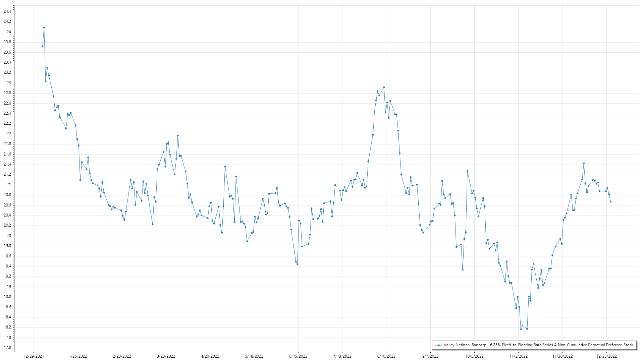Click the mid-June low point near 19.4

297,264
